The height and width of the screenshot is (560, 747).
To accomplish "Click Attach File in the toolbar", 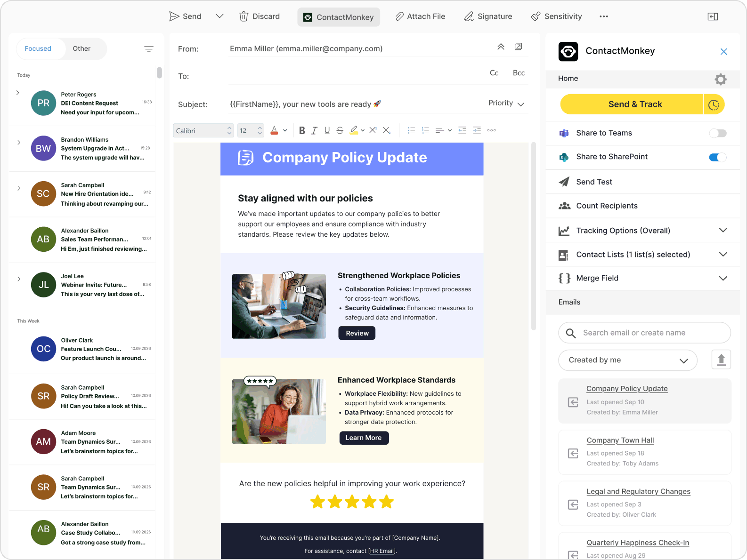I will [x=420, y=16].
